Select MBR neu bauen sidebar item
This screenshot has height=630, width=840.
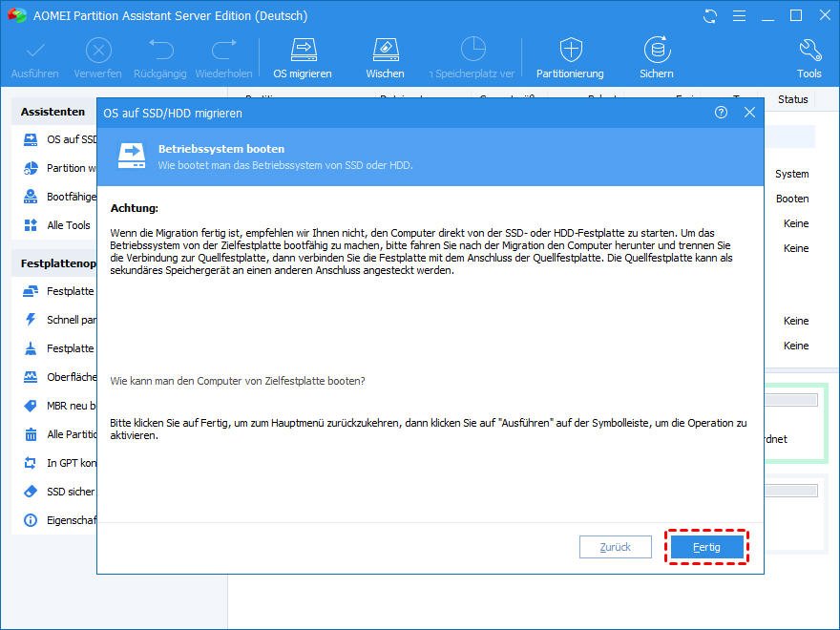pos(59,406)
